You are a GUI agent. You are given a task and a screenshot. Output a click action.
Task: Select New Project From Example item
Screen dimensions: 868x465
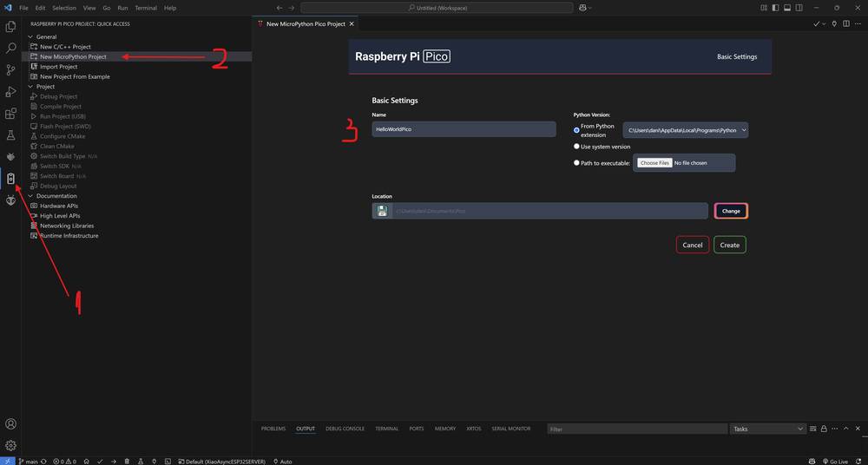coord(75,76)
